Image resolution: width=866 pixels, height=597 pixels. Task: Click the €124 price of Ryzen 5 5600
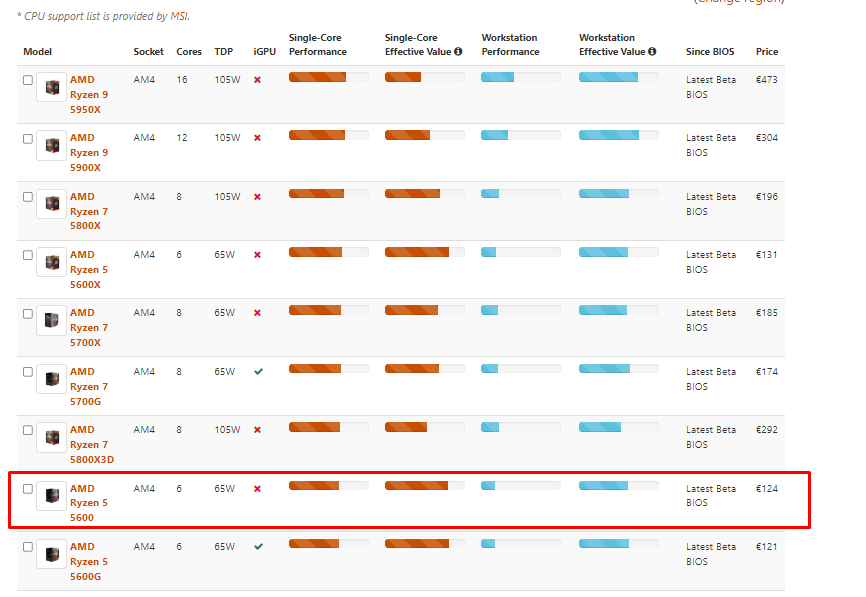(x=767, y=489)
